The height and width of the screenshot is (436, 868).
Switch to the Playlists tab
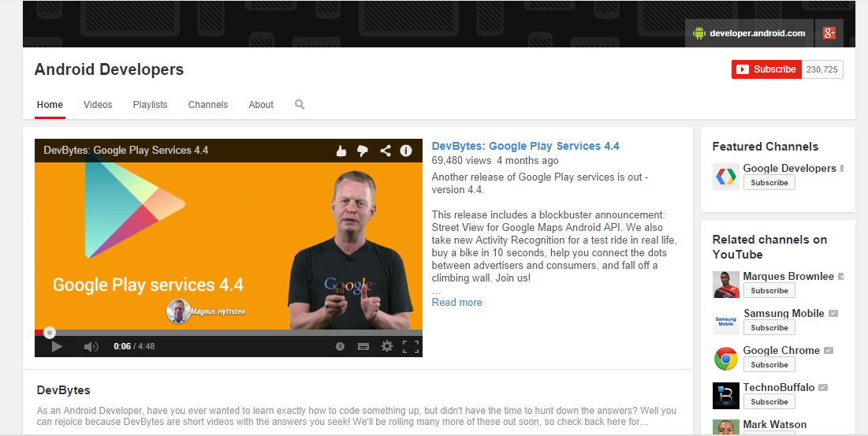150,105
